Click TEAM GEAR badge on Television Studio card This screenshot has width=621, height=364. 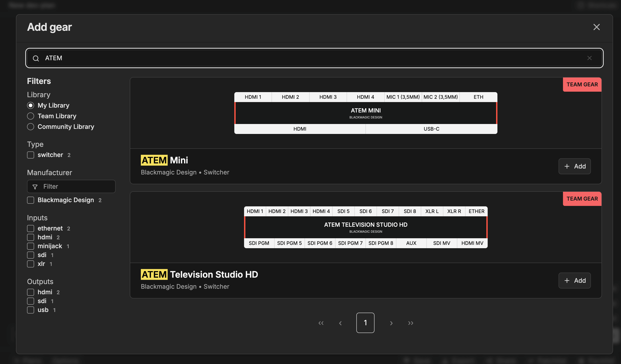click(582, 199)
